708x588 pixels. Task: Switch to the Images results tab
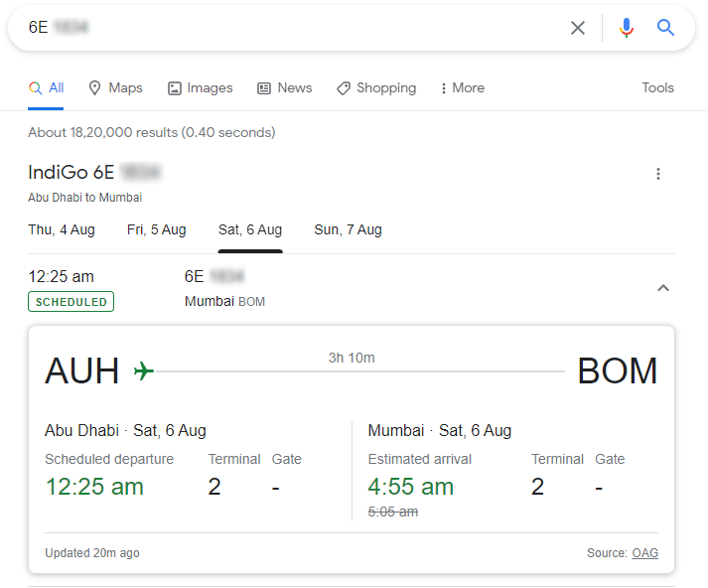tap(200, 88)
